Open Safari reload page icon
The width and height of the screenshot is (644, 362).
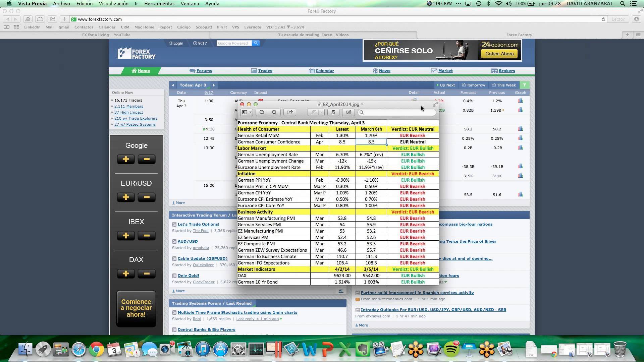coord(603,19)
